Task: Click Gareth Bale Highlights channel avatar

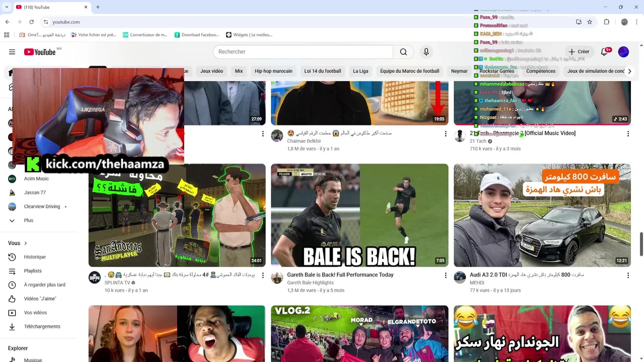Action: [277, 278]
